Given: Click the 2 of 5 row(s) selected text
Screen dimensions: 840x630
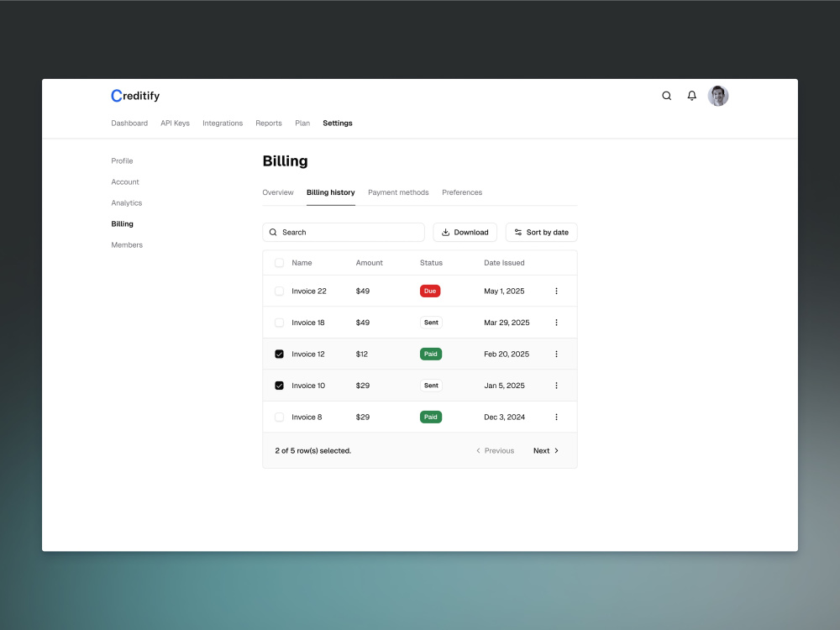Looking at the screenshot, I should pos(312,450).
